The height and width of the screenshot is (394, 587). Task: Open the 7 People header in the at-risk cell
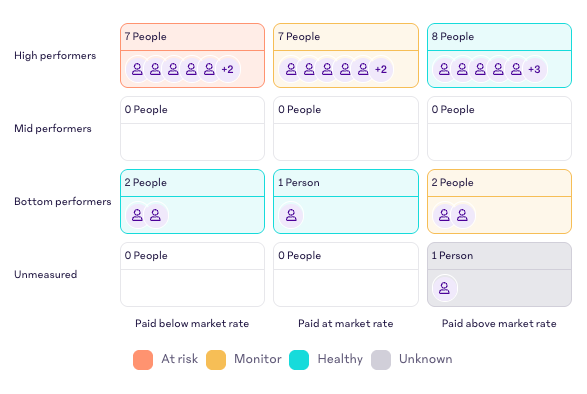(192, 37)
